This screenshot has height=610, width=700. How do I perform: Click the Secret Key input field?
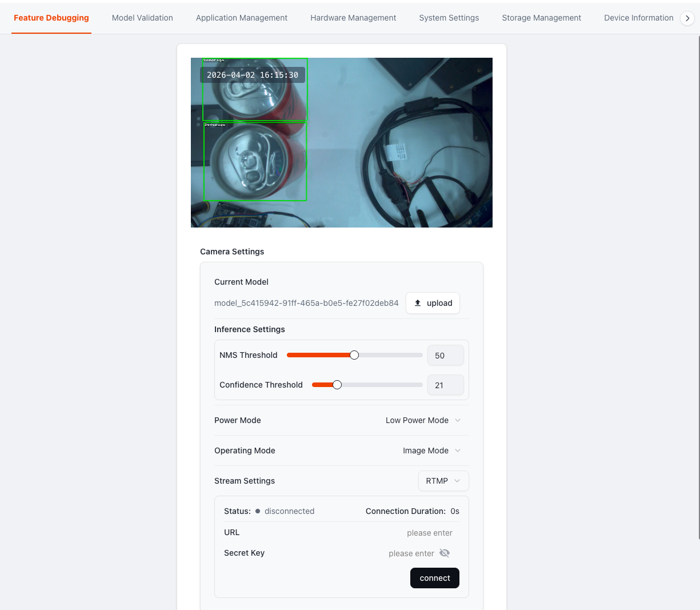click(389, 553)
